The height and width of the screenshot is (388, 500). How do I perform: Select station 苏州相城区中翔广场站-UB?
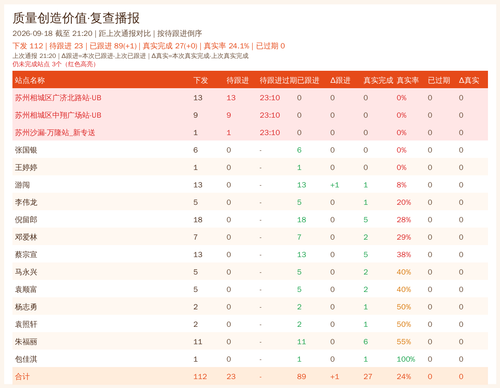(58, 115)
